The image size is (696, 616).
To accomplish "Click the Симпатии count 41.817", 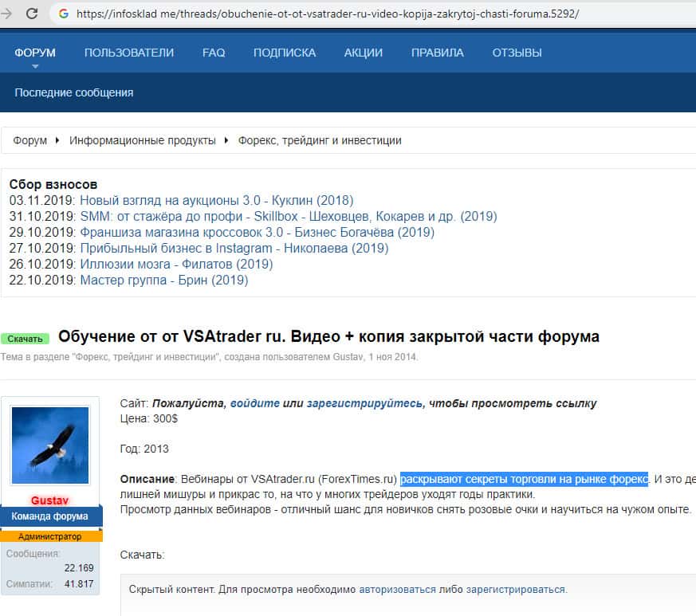I will [x=79, y=584].
